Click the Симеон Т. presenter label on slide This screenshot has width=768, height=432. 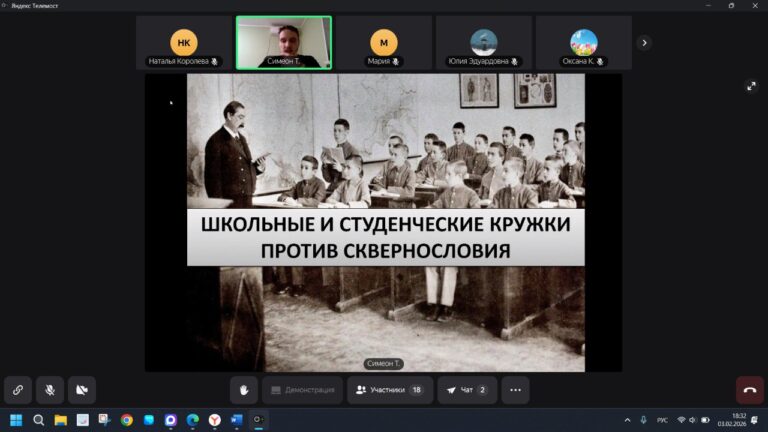pyautogui.click(x=384, y=363)
